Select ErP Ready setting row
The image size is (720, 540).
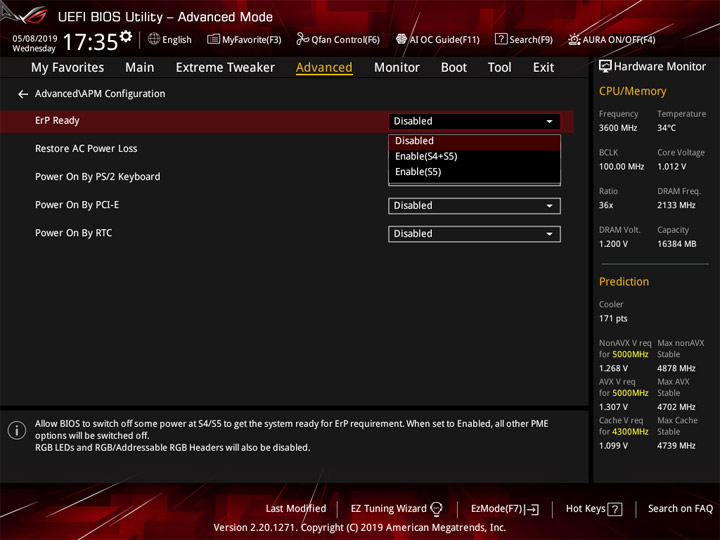point(287,121)
